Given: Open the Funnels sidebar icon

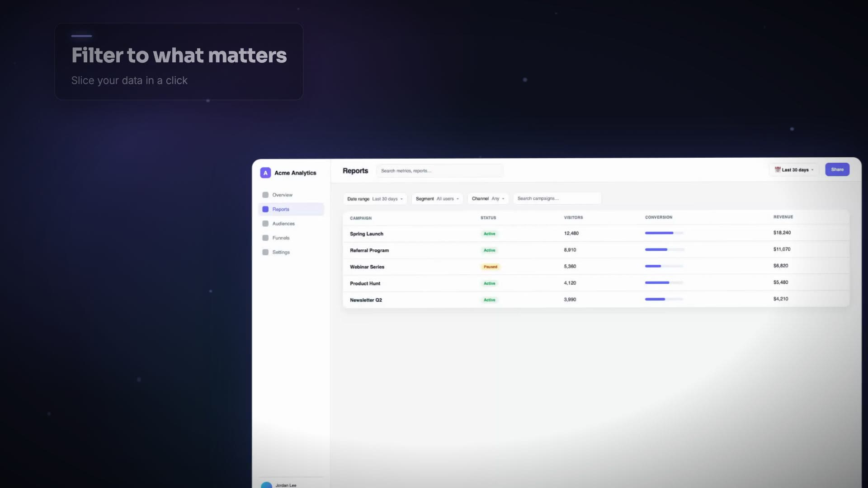Looking at the screenshot, I should click(265, 238).
